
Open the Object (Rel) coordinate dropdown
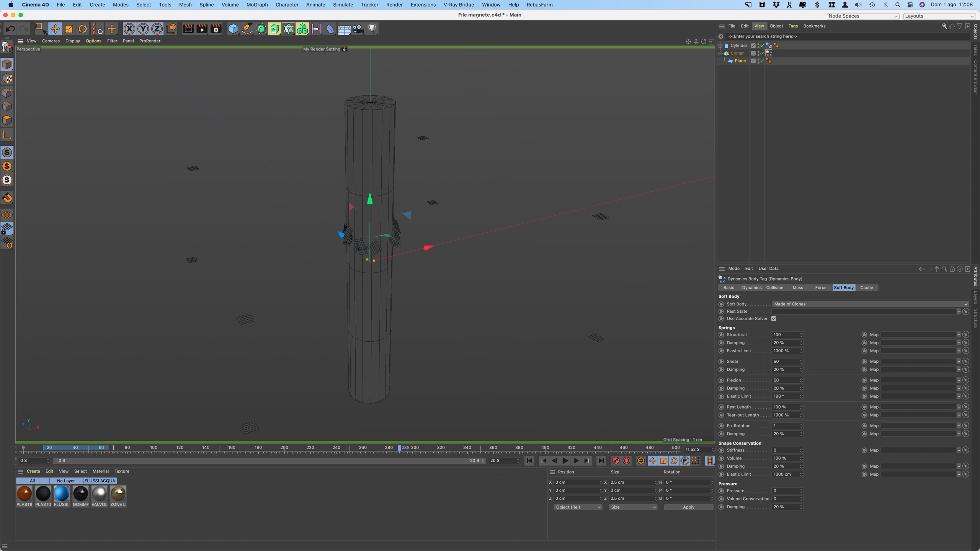577,507
